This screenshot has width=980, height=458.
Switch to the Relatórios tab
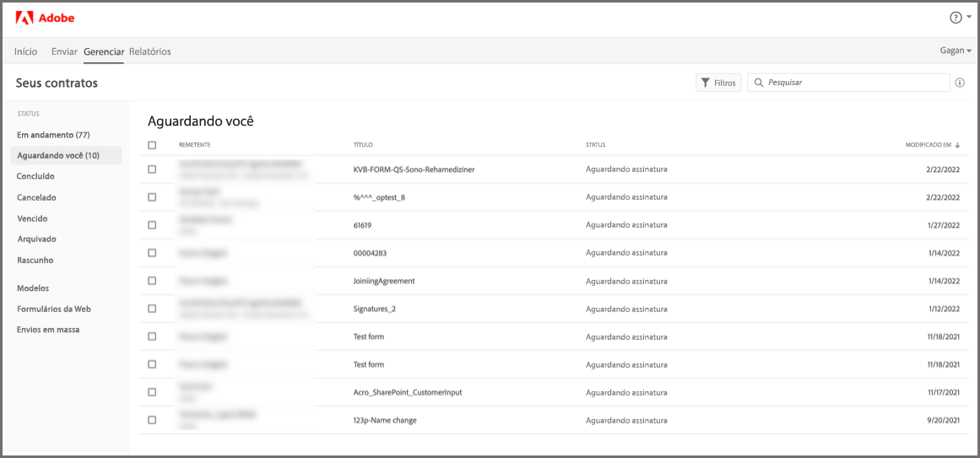pyautogui.click(x=150, y=51)
